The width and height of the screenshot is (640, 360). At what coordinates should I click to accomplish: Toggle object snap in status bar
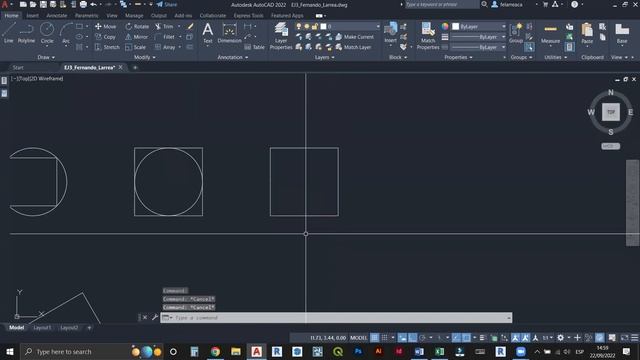point(466,338)
